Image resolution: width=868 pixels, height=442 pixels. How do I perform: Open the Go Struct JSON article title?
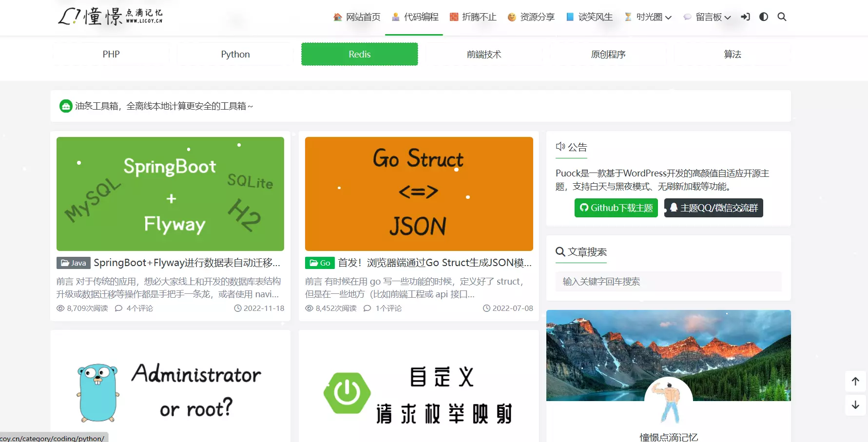pos(434,263)
